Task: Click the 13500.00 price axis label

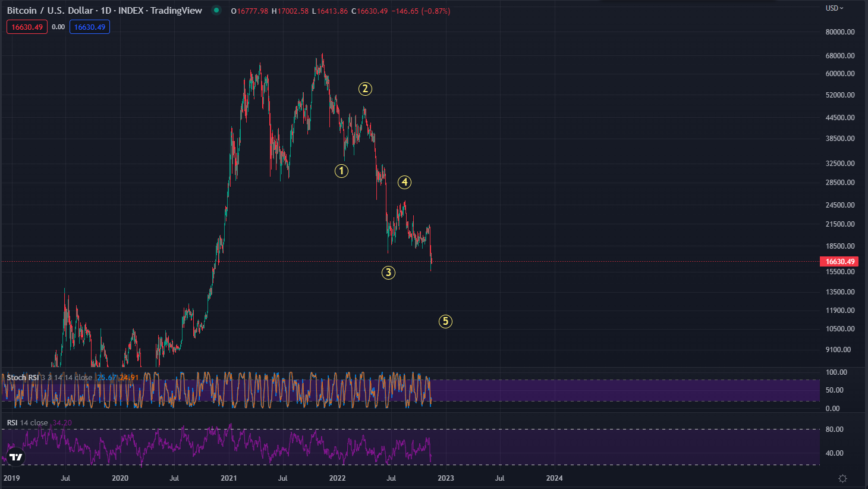Action: pos(840,292)
